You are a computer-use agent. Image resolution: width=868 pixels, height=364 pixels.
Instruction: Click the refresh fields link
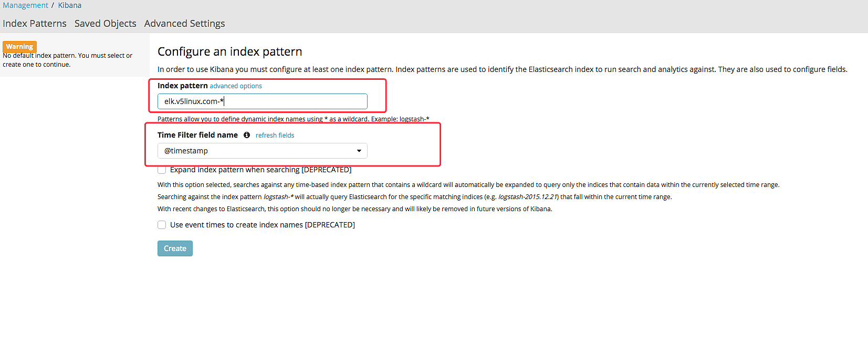(275, 136)
